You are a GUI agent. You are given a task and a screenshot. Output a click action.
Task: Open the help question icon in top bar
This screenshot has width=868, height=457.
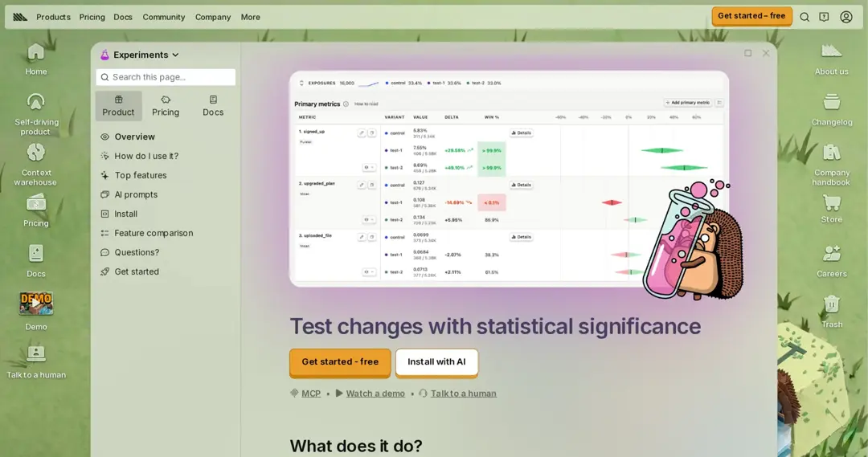[x=825, y=17]
